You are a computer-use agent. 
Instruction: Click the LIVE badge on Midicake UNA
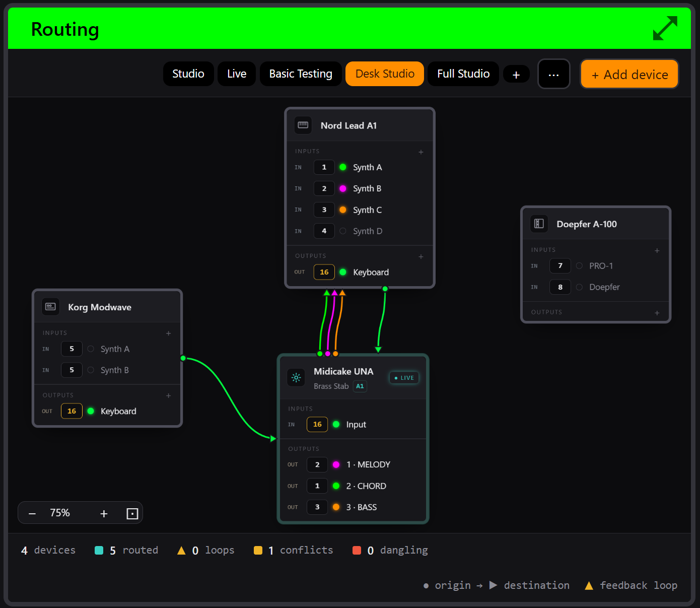[404, 378]
